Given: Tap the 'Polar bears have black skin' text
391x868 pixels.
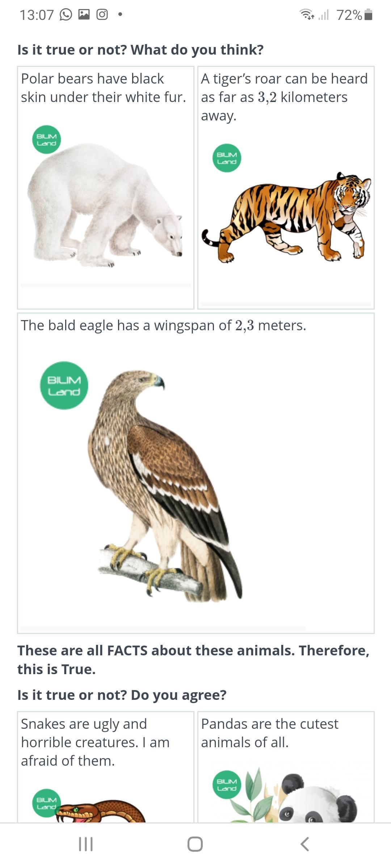Looking at the screenshot, I should pos(104,88).
